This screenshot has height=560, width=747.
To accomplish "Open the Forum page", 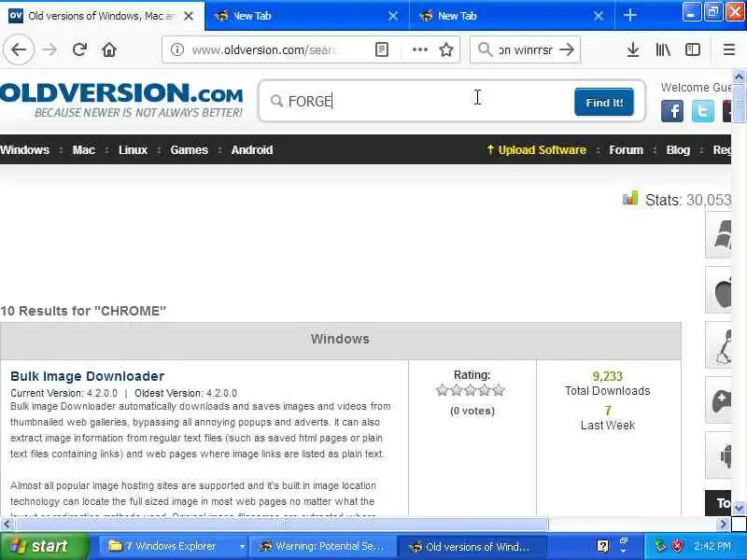I will 626,149.
